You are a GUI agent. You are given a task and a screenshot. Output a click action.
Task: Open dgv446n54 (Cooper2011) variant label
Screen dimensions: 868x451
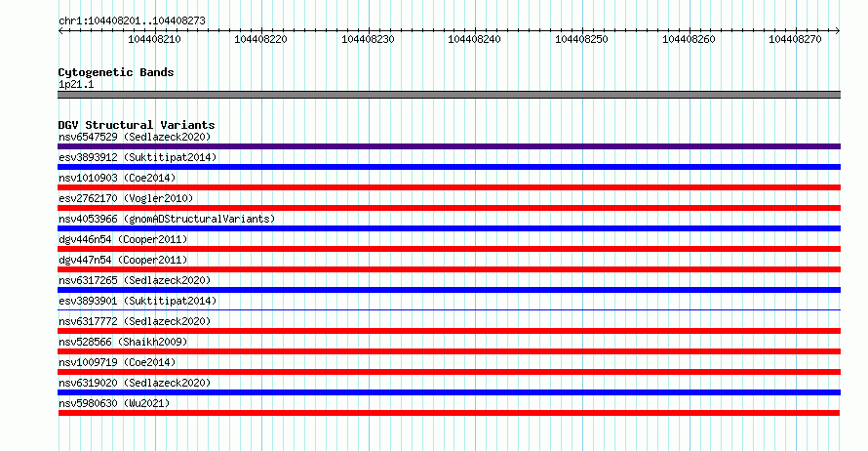123,239
